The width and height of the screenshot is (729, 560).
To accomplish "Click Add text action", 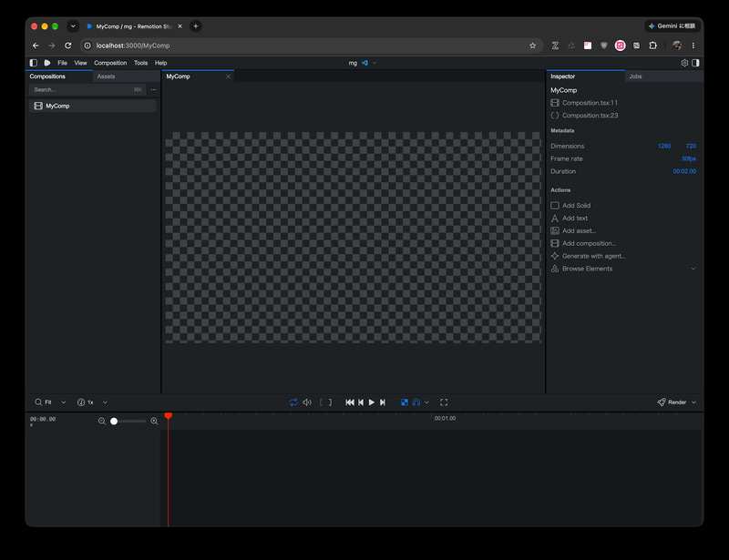I will tap(575, 218).
